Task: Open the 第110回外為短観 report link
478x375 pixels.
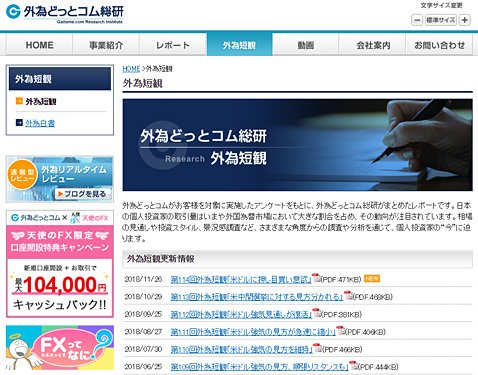Action: point(241,349)
